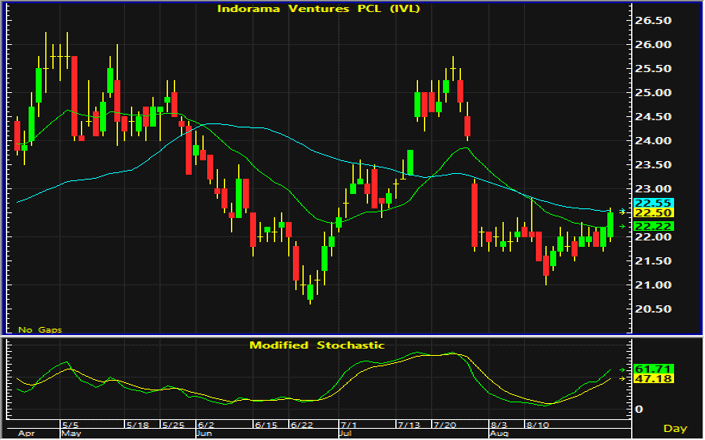Viewport: 705px width, 440px height.
Task: Click the 5/5 date label
Action: (70, 425)
